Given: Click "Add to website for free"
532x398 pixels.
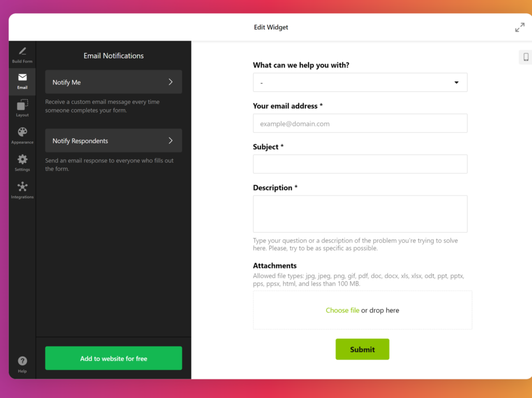Looking at the screenshot, I should pyautogui.click(x=113, y=358).
